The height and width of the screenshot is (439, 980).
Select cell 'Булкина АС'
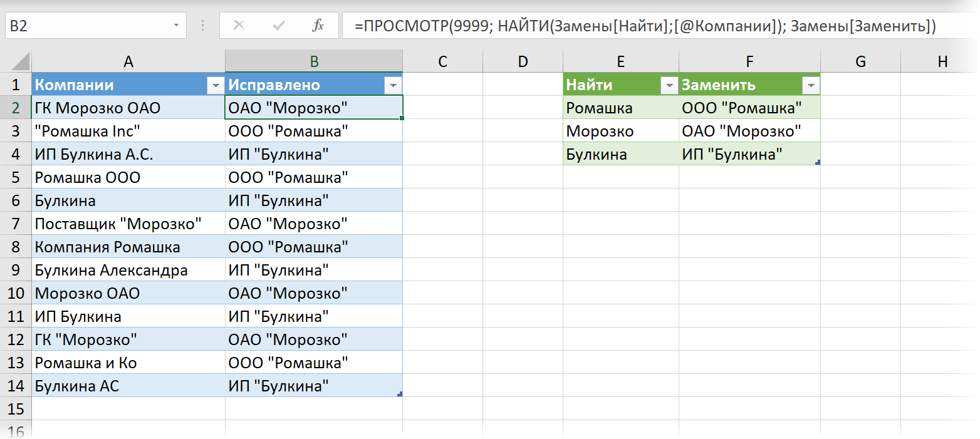pos(128,386)
